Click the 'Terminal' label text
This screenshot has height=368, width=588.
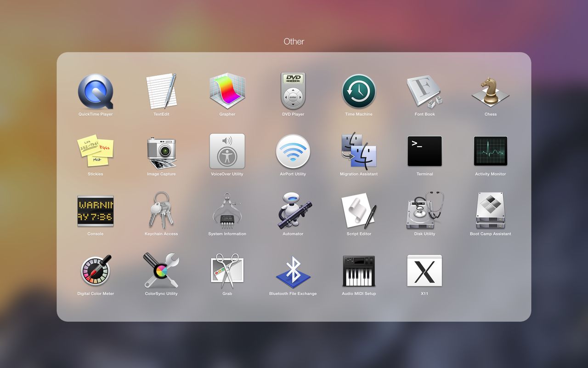[x=424, y=174]
